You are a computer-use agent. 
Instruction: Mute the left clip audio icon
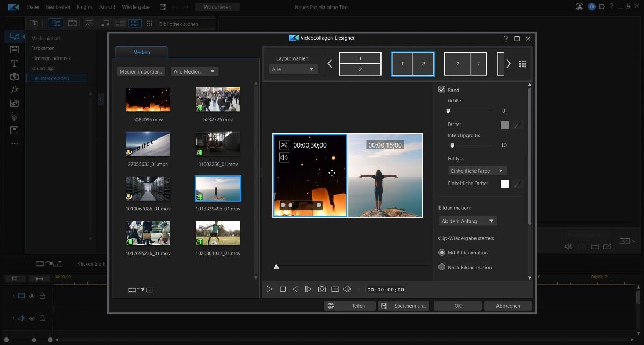click(284, 157)
